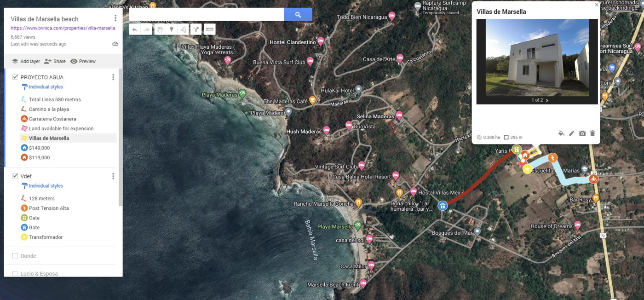This screenshot has height=300, width=644.
Task: Delete feature with the trash icon
Action: pyautogui.click(x=592, y=133)
